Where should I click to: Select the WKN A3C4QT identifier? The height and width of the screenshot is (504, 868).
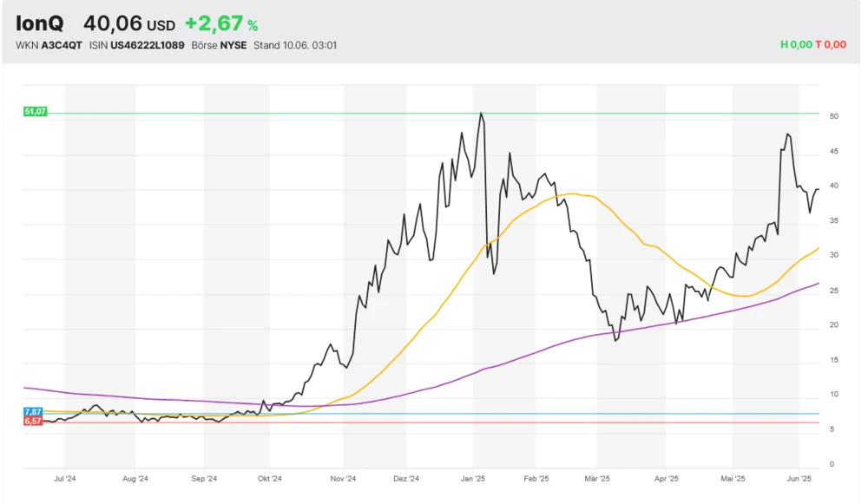(49, 45)
